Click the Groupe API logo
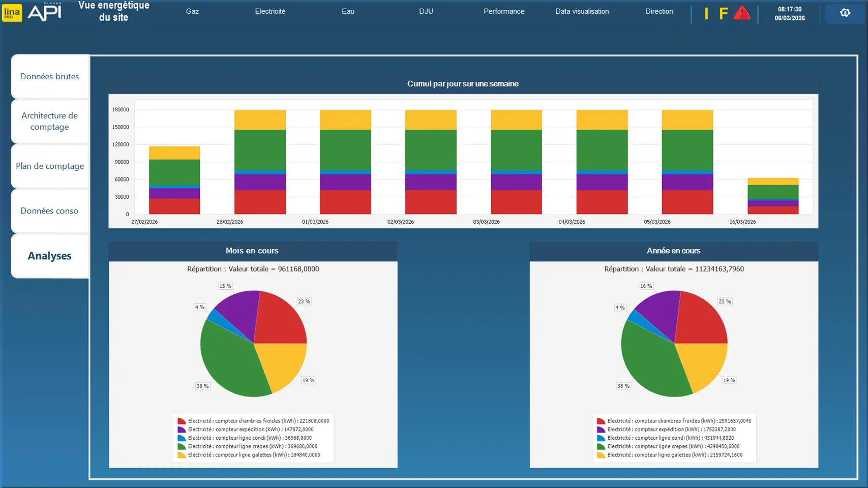 45,12
